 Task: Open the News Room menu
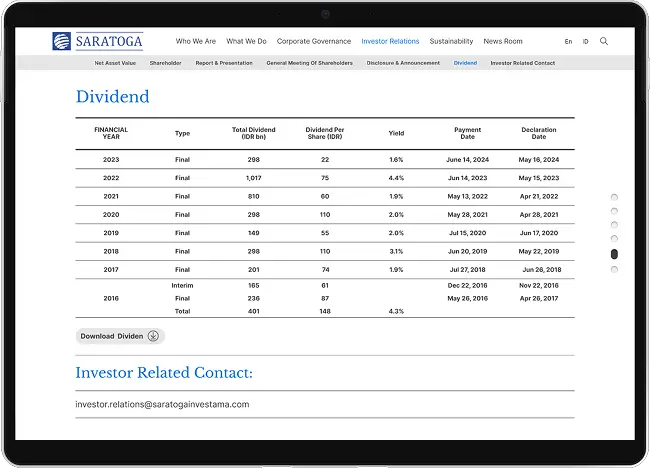click(503, 42)
